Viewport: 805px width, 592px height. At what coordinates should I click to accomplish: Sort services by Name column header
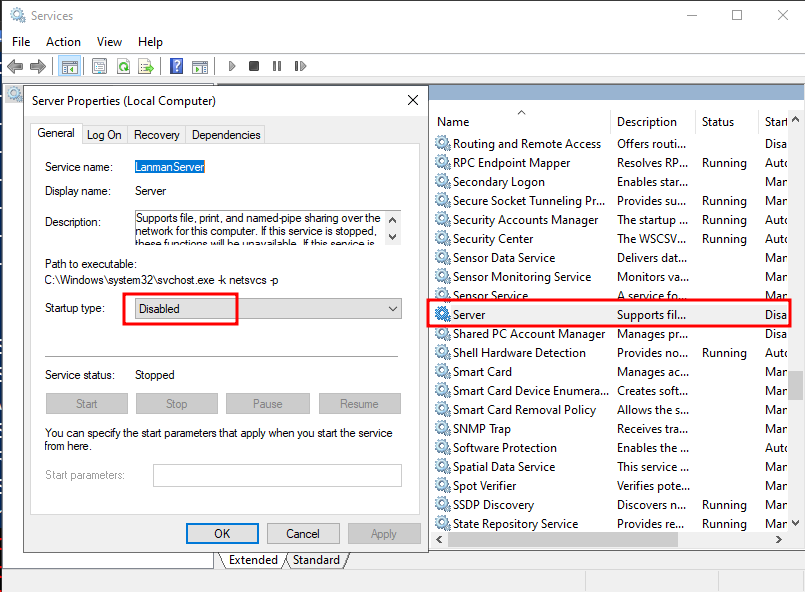click(453, 122)
